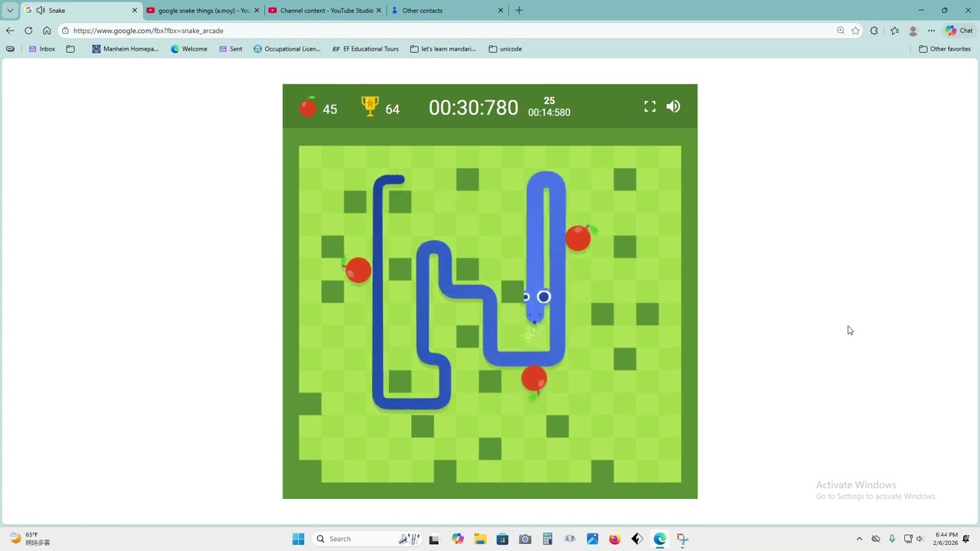The image size is (980, 551).
Task: Click the address bar URL
Action: point(149,31)
